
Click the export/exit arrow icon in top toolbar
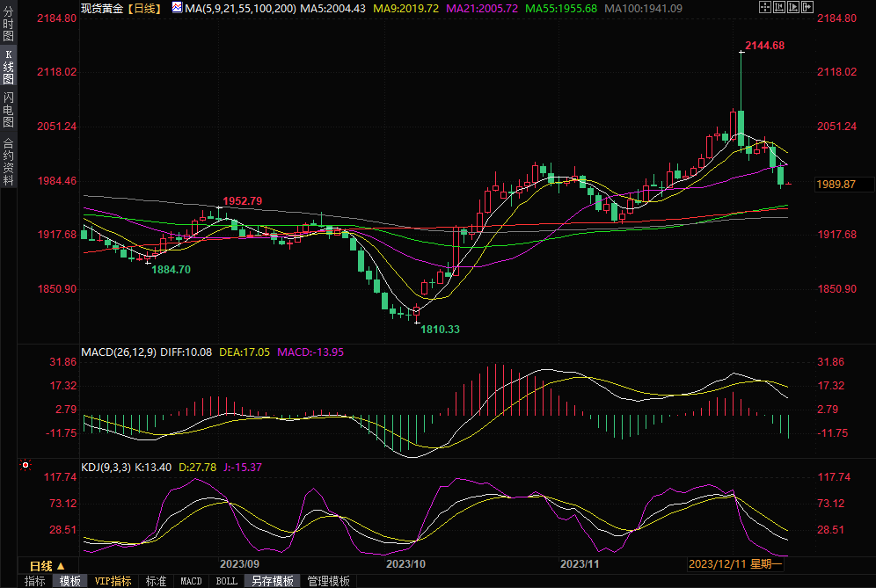(806, 8)
